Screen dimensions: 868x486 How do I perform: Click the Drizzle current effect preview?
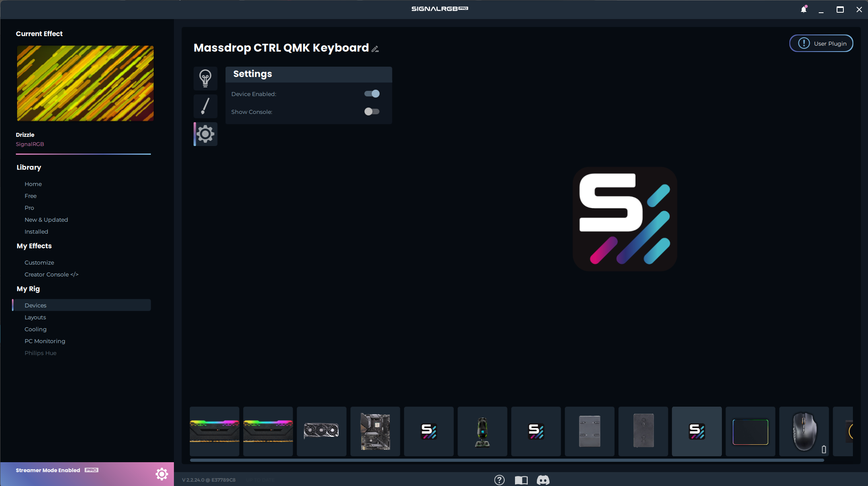click(x=85, y=83)
